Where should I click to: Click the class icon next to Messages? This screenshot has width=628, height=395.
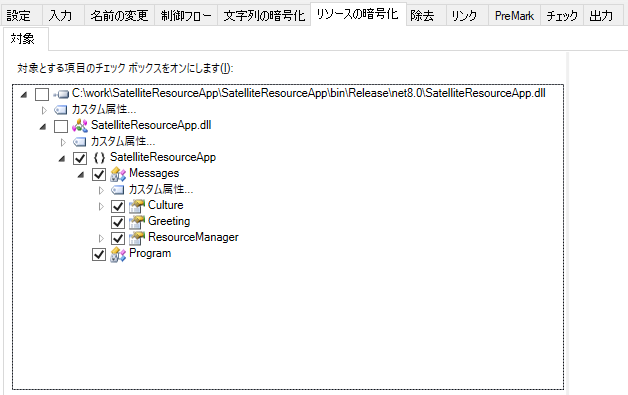click(x=118, y=174)
